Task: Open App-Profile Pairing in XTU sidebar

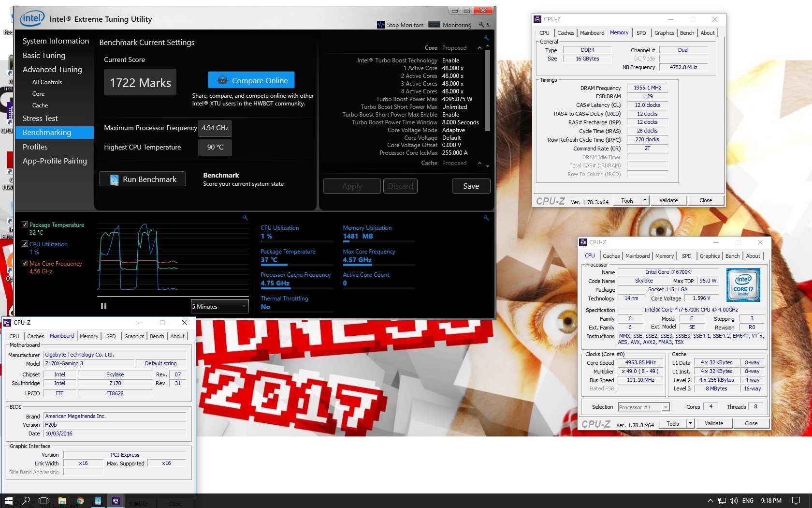Action: coord(55,161)
